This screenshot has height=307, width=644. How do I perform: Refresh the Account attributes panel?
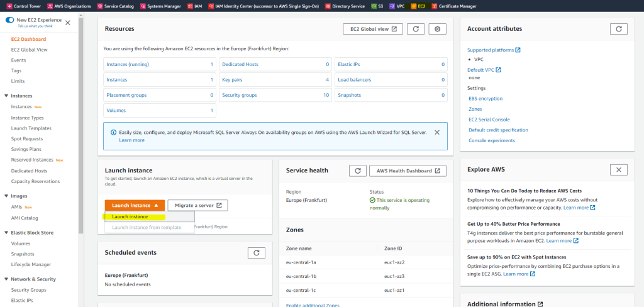[618, 29]
